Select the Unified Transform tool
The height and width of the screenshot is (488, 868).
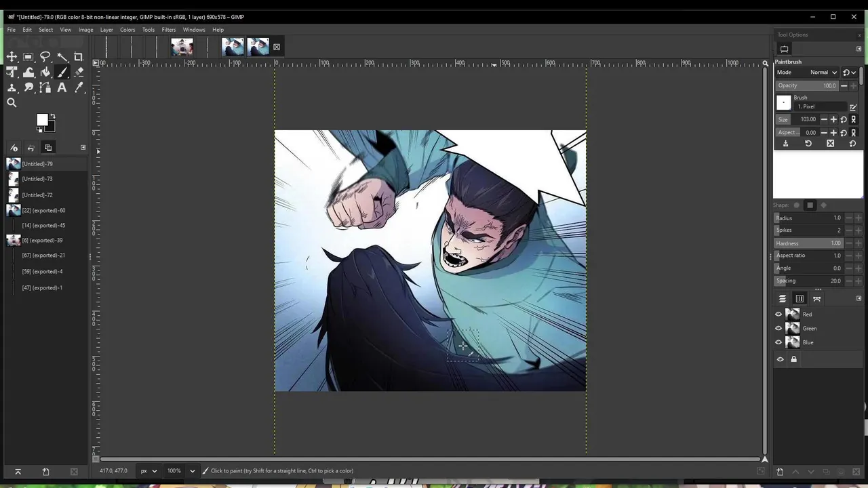coord(12,73)
